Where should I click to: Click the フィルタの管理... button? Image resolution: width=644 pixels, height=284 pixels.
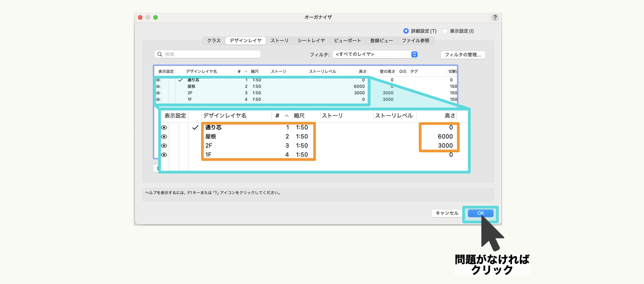463,55
